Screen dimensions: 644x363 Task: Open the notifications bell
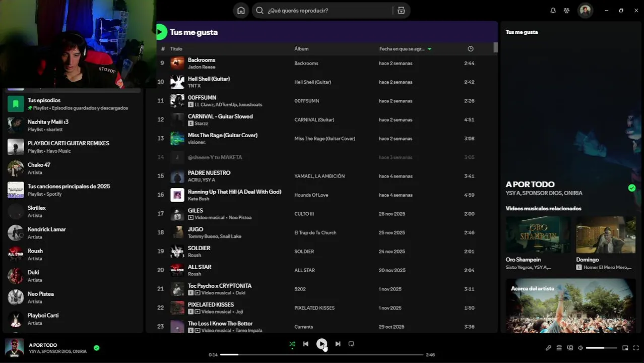(x=553, y=11)
